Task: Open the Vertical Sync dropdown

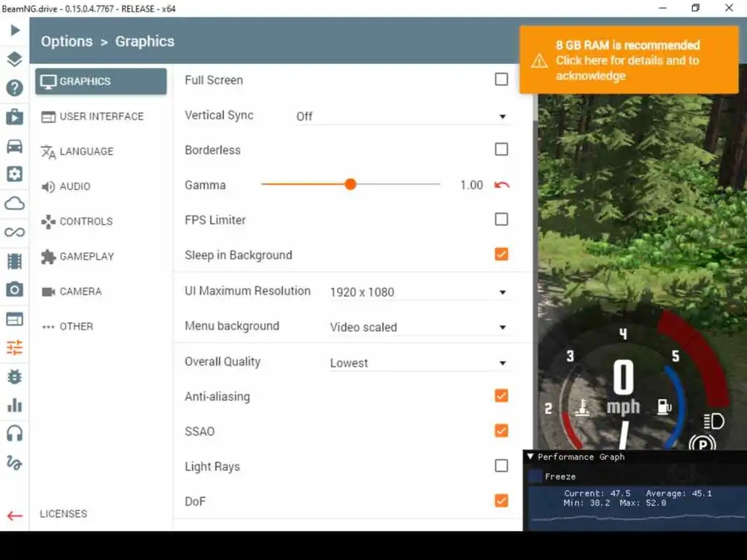Action: pos(403,117)
